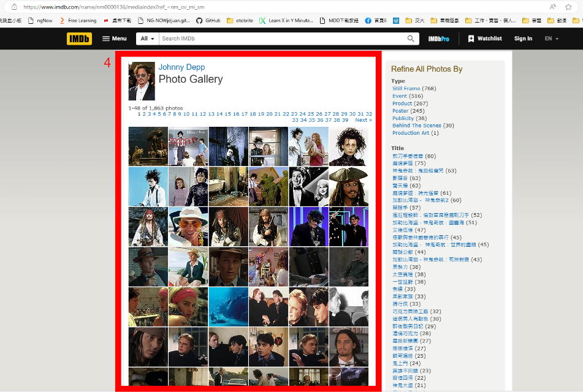Screen dimensions: 583x392
Task: Open the Johnny Depp name link
Action: pos(181,67)
